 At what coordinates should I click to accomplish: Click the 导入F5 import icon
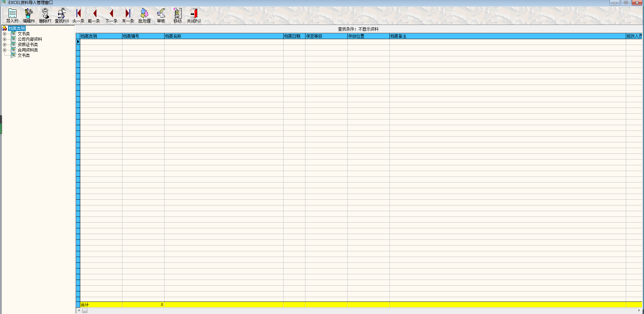coord(12,16)
